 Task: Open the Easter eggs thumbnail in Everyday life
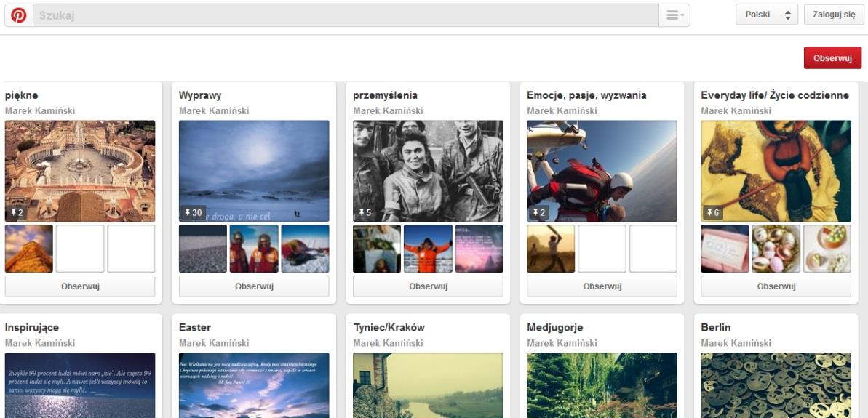pos(776,249)
